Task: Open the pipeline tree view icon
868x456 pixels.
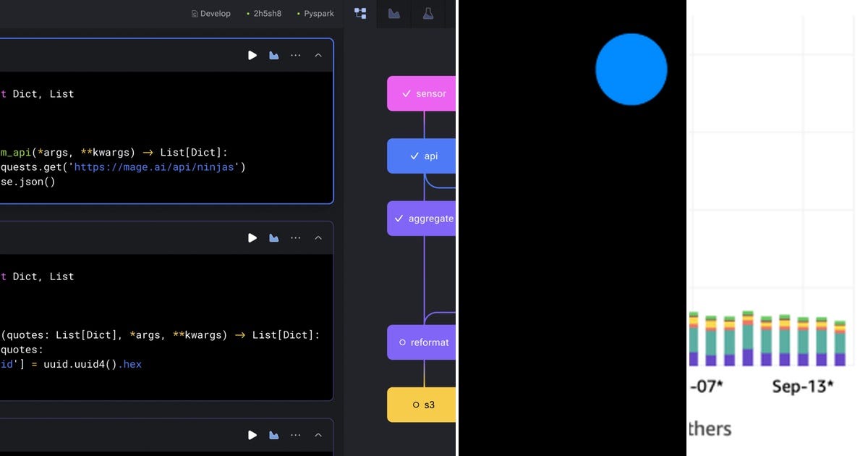Action: [360, 13]
